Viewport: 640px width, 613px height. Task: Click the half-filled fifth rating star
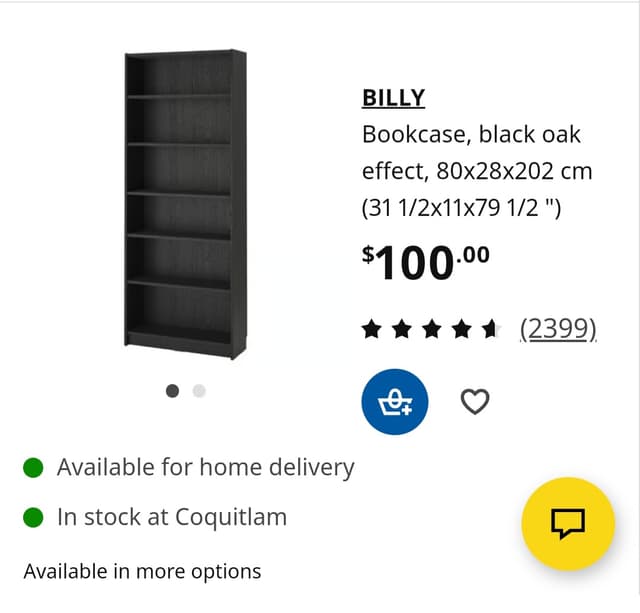(491, 329)
